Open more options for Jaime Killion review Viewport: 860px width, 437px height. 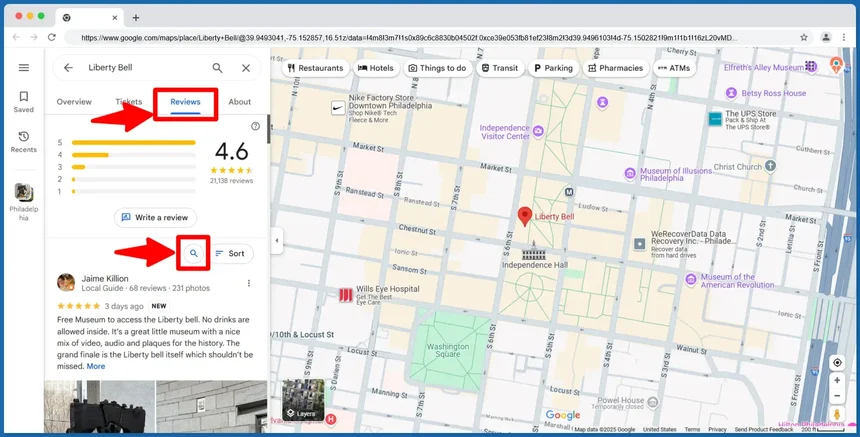tap(248, 283)
